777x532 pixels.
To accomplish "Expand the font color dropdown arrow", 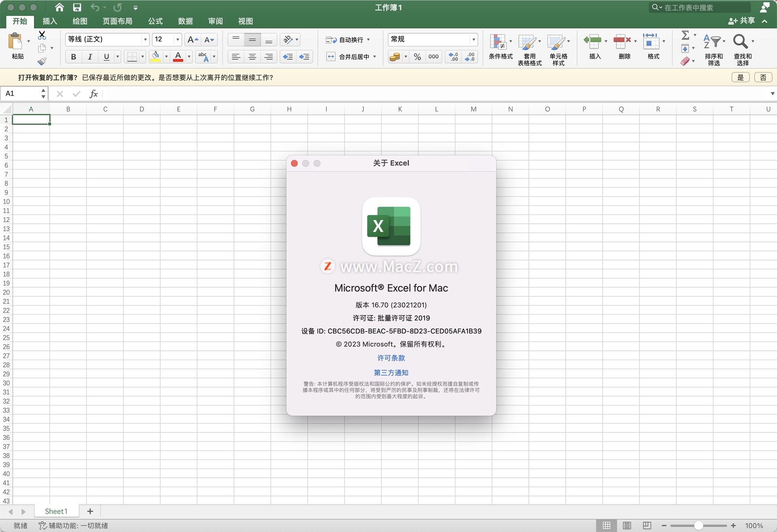I will click(x=189, y=57).
